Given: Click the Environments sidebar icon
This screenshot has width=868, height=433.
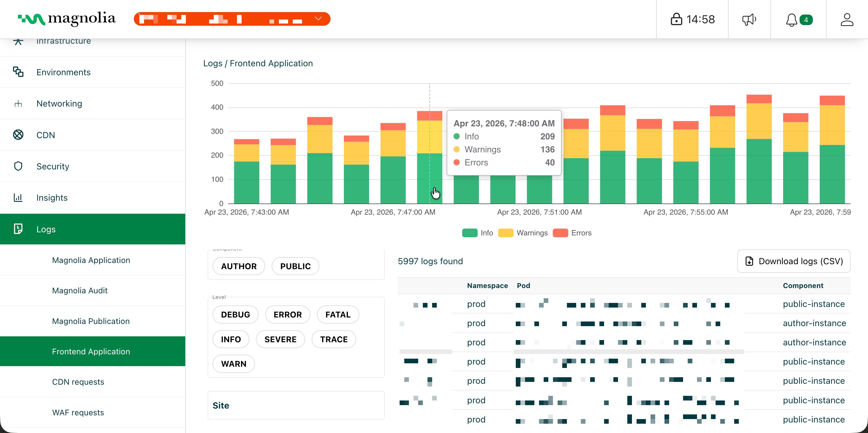Looking at the screenshot, I should point(18,72).
